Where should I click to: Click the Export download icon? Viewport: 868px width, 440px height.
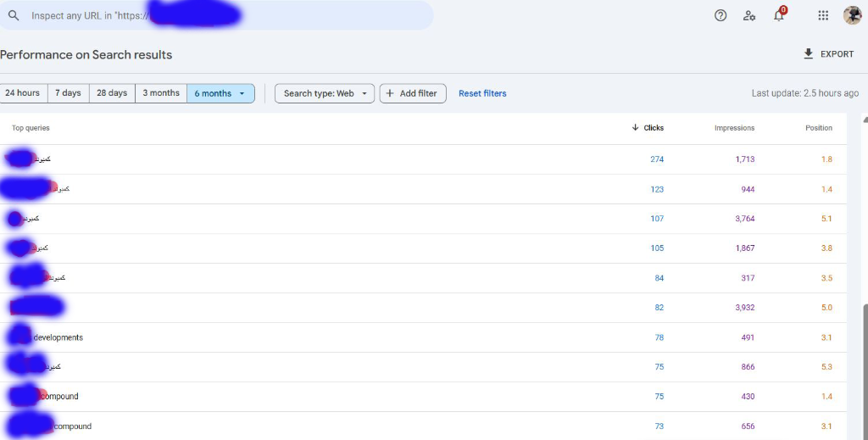pos(809,54)
